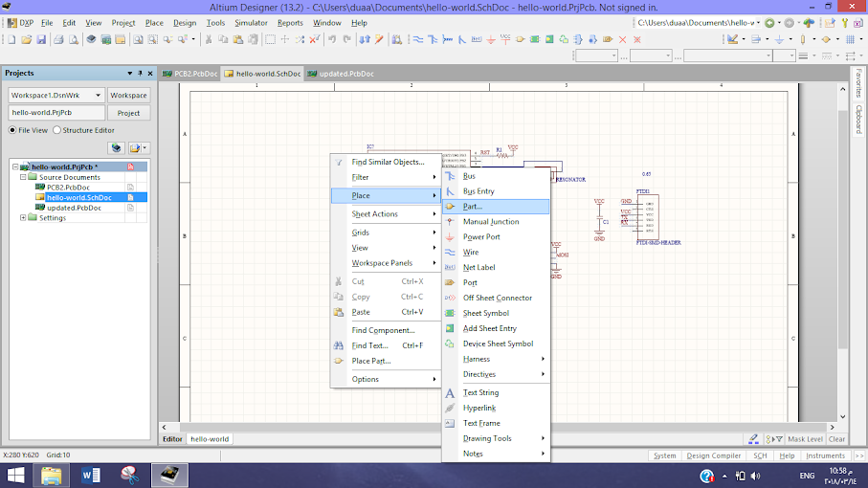Viewport: 868px width, 488px height.
Task: Click the Open document folder icon
Action: tap(26, 39)
